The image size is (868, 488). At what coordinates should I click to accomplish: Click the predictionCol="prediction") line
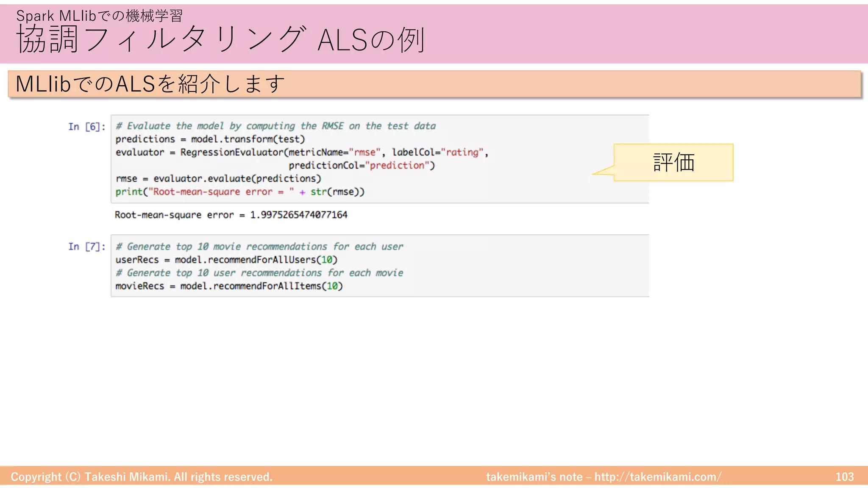tap(362, 165)
